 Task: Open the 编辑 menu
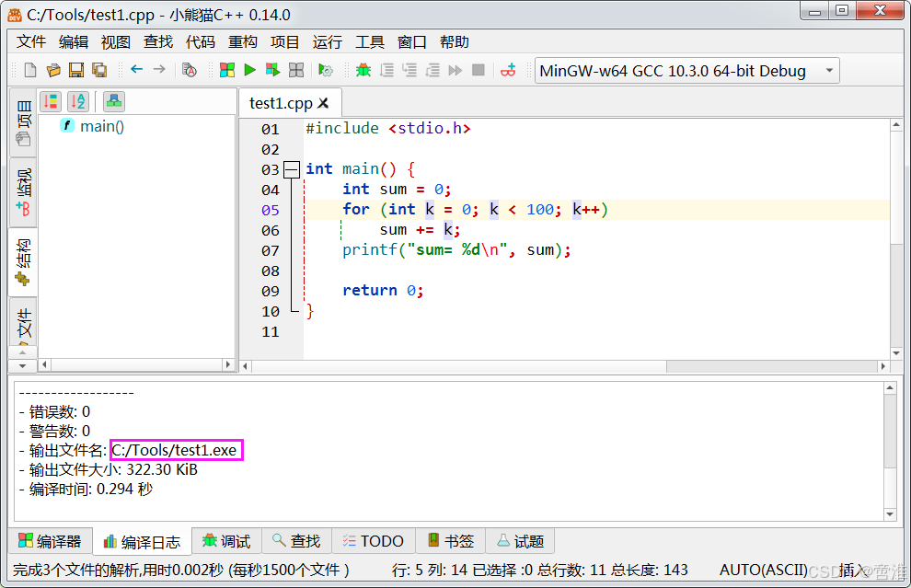pyautogui.click(x=74, y=41)
